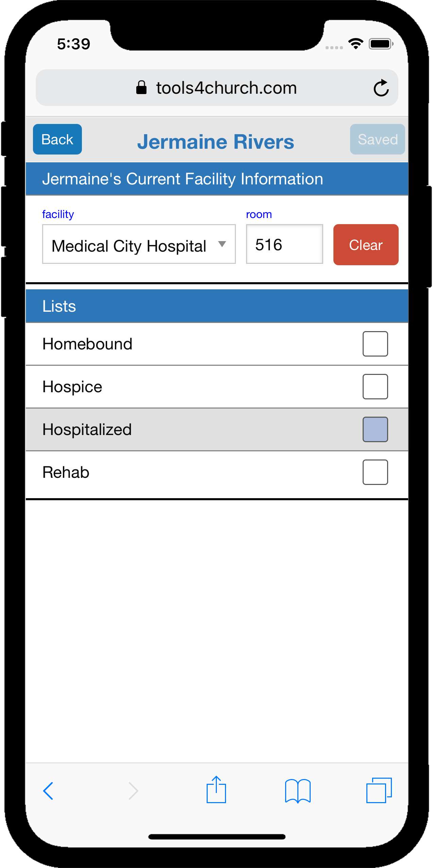Screen dimensions: 434x868
Task: Open the Safari tabs overview icon
Action: click(379, 790)
